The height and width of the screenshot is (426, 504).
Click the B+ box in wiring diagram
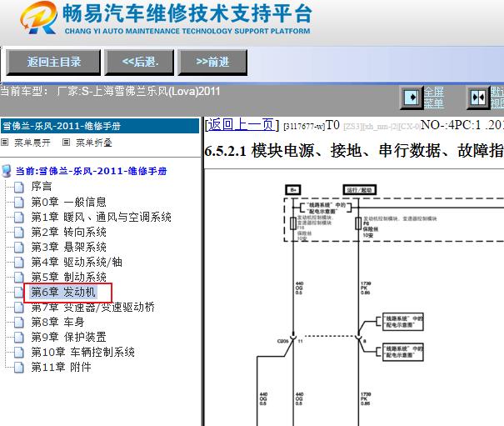[293, 190]
